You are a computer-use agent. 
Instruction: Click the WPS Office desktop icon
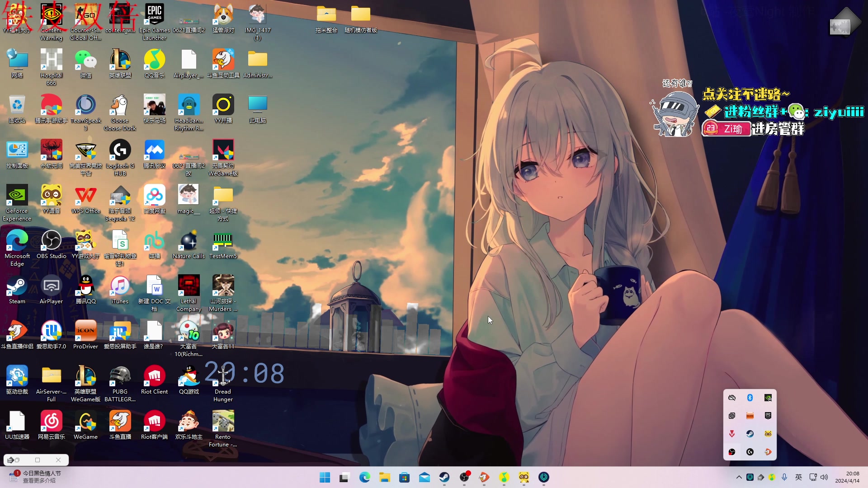tap(86, 199)
